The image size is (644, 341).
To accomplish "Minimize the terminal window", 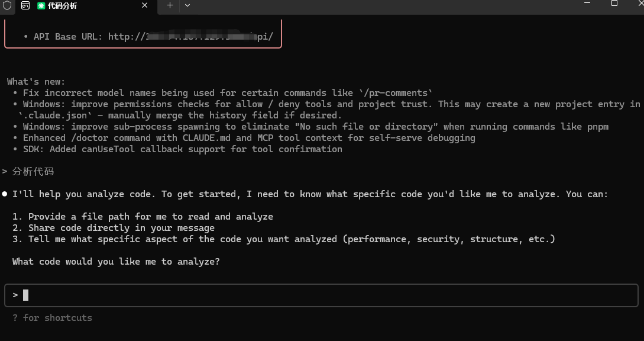I will click(587, 4).
